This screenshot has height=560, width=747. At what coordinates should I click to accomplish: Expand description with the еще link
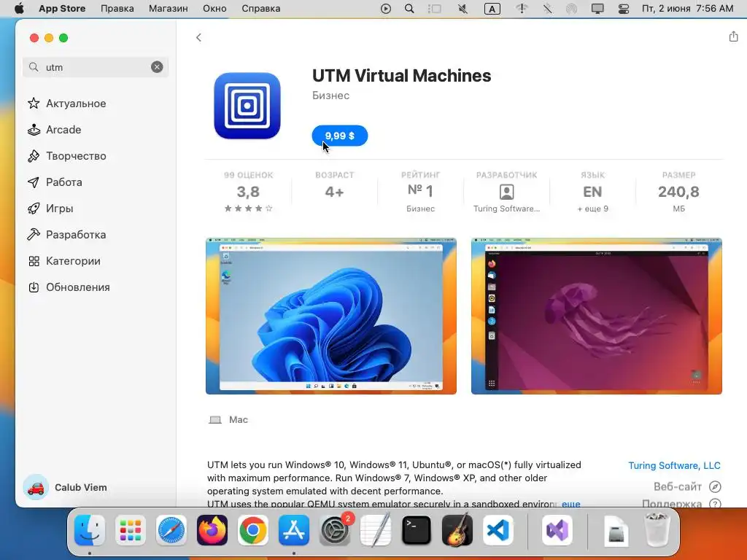[570, 503]
